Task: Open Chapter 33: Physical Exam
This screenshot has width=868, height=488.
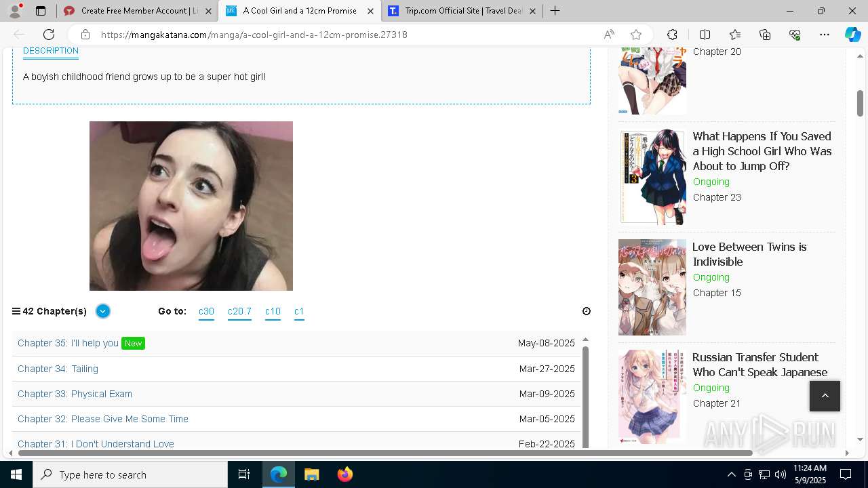Action: 75,394
